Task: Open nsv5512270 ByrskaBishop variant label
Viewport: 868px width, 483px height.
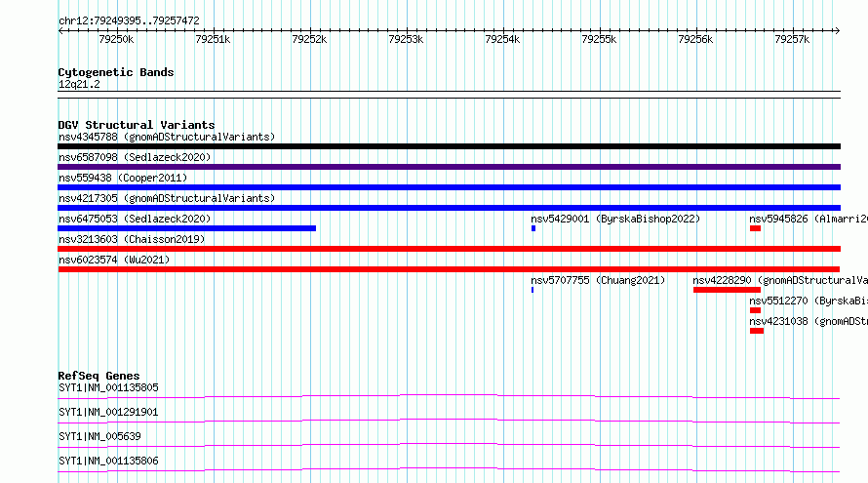Action: click(809, 301)
